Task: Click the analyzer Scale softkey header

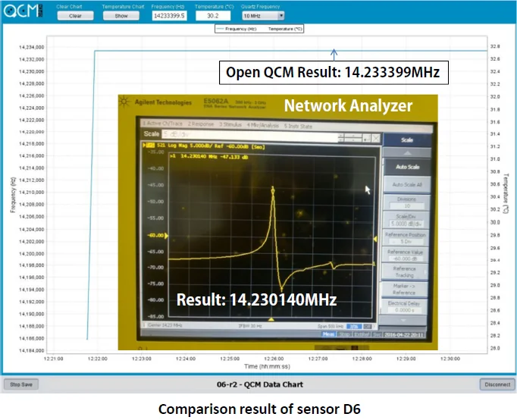Action: coord(407,139)
